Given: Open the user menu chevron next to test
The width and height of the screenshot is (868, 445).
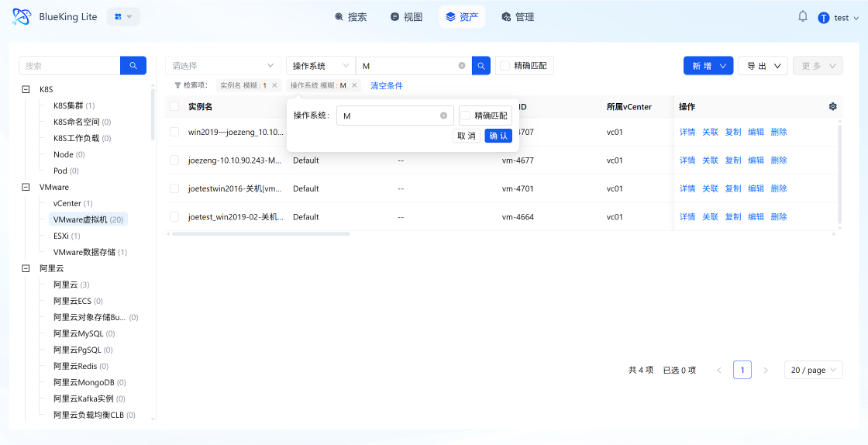Looking at the screenshot, I should (857, 19).
